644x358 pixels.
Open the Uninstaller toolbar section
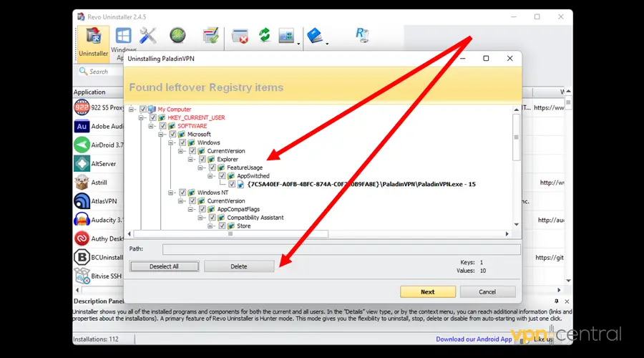click(x=93, y=43)
